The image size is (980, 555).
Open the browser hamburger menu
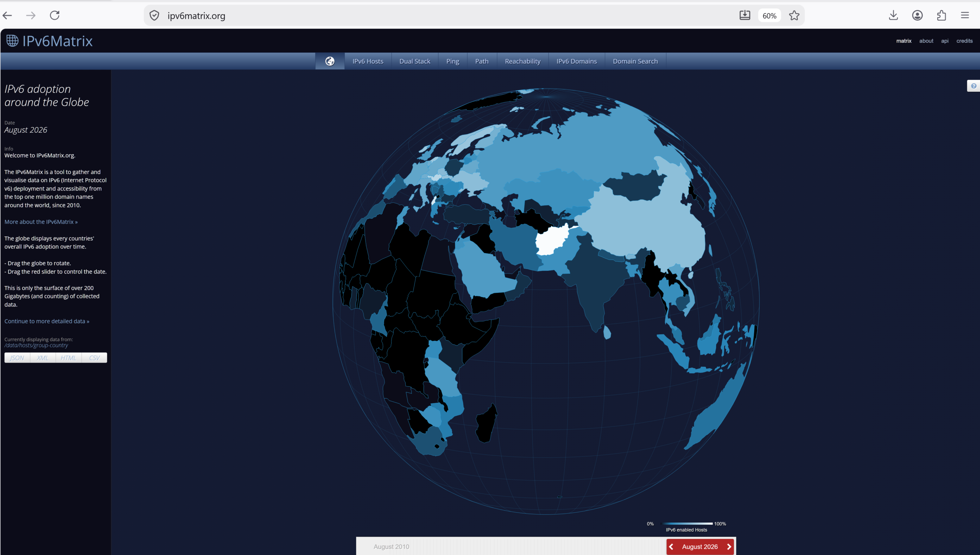pyautogui.click(x=965, y=15)
